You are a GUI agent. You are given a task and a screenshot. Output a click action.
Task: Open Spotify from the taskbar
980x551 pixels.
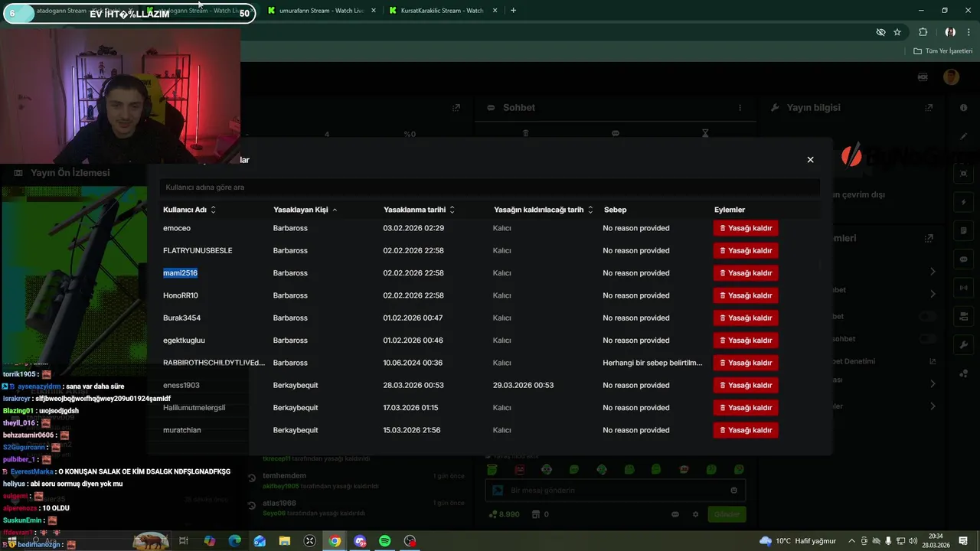coord(385,541)
